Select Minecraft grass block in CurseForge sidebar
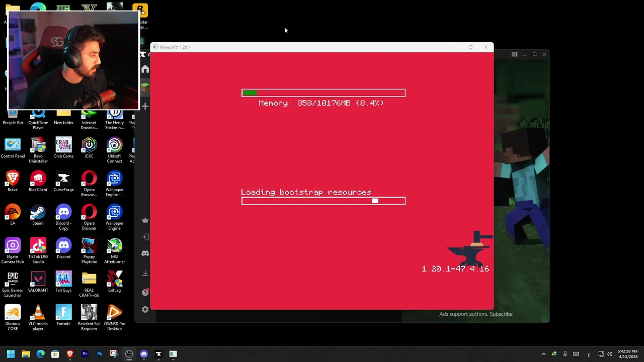Screen dimensions: 644x362 click(x=145, y=87)
